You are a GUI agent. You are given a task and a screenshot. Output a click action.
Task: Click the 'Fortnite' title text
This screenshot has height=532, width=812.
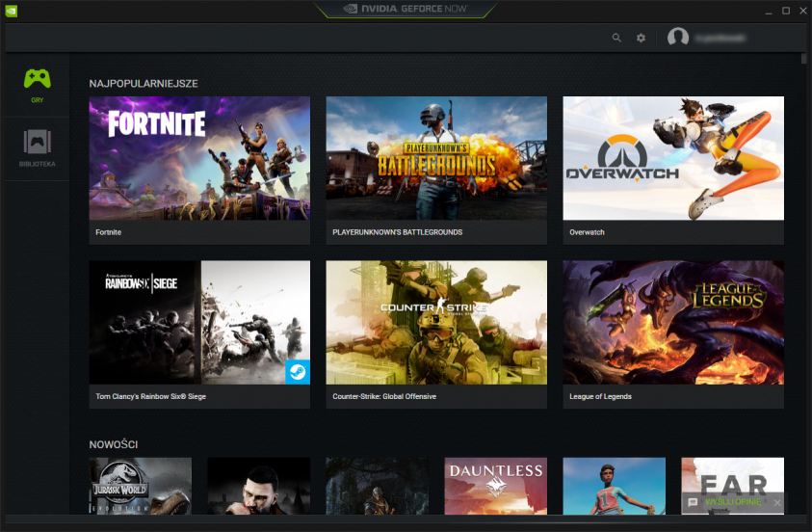pyautogui.click(x=108, y=232)
